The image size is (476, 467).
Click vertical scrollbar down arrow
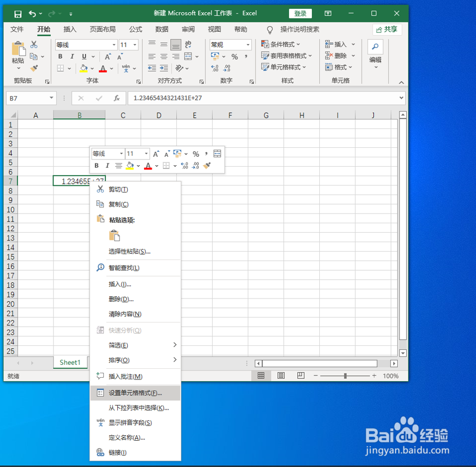pos(403,353)
